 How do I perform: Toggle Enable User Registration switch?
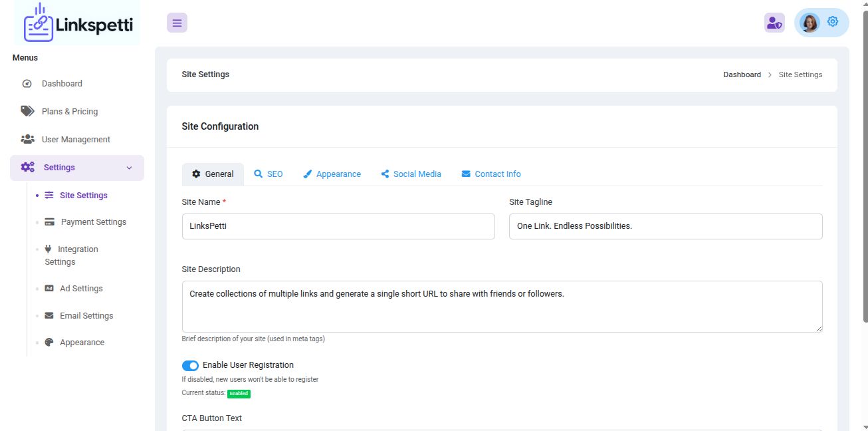coord(190,365)
